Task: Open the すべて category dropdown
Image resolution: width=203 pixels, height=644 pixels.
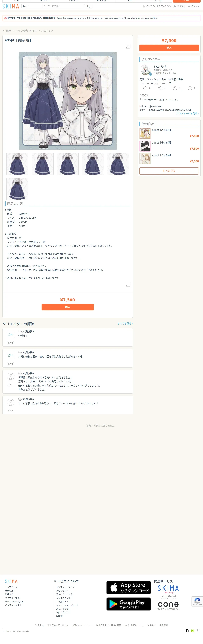Action: [32, 6]
